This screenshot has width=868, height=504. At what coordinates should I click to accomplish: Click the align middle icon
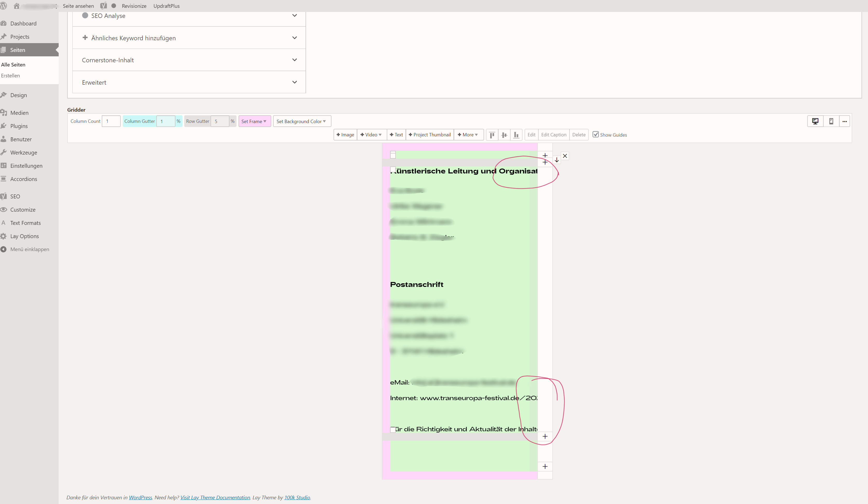pyautogui.click(x=504, y=135)
